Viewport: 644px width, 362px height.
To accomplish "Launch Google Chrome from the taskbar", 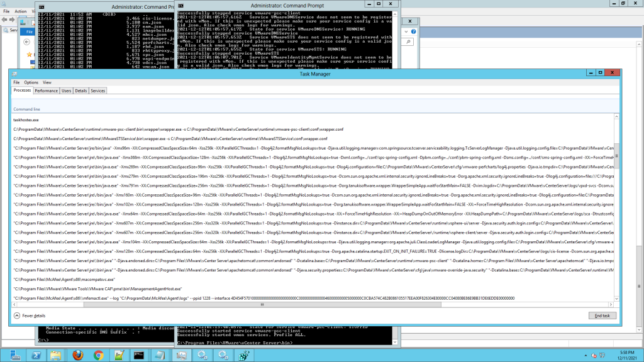I will [x=99, y=355].
